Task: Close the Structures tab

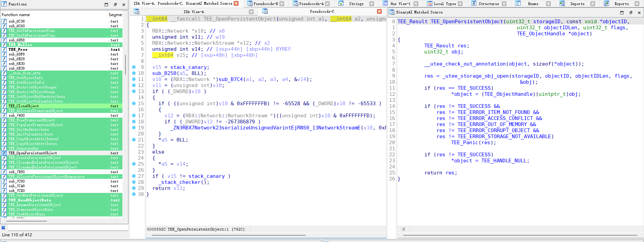Action: [x=504, y=4]
